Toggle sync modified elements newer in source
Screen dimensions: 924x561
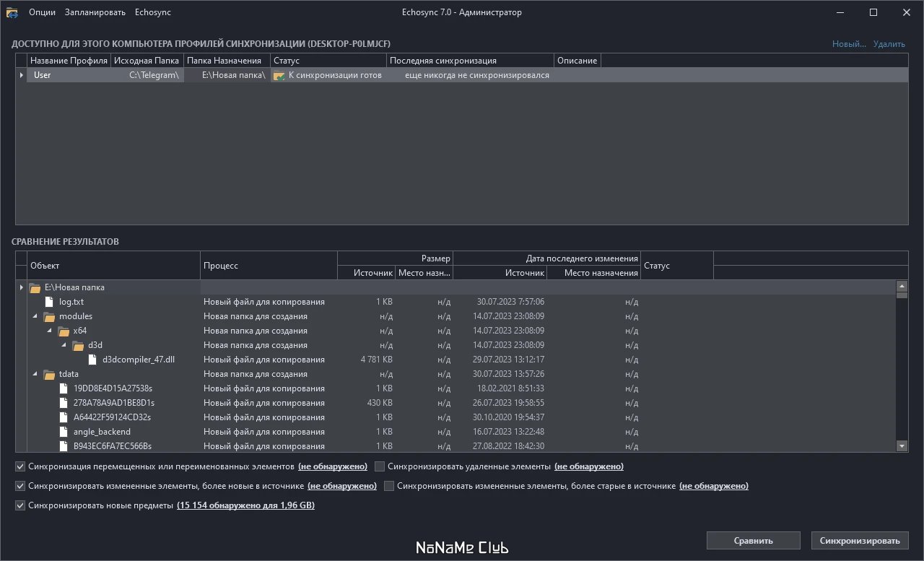[20, 486]
